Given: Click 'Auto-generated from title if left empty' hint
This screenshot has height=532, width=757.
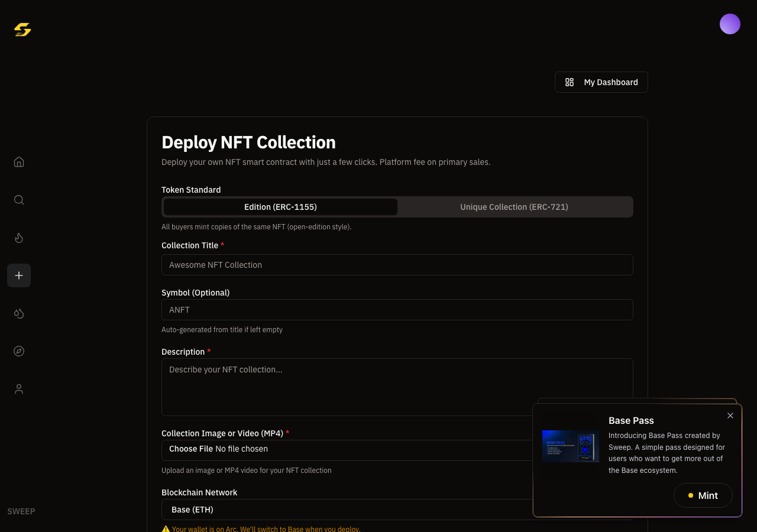Looking at the screenshot, I should (x=222, y=330).
